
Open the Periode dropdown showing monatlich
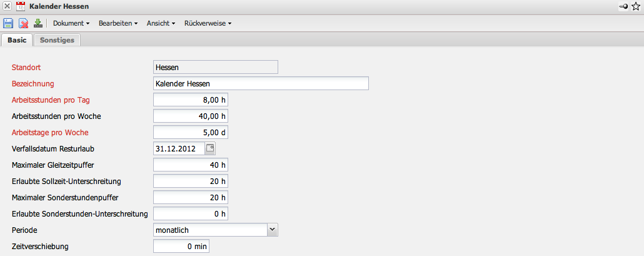click(272, 230)
